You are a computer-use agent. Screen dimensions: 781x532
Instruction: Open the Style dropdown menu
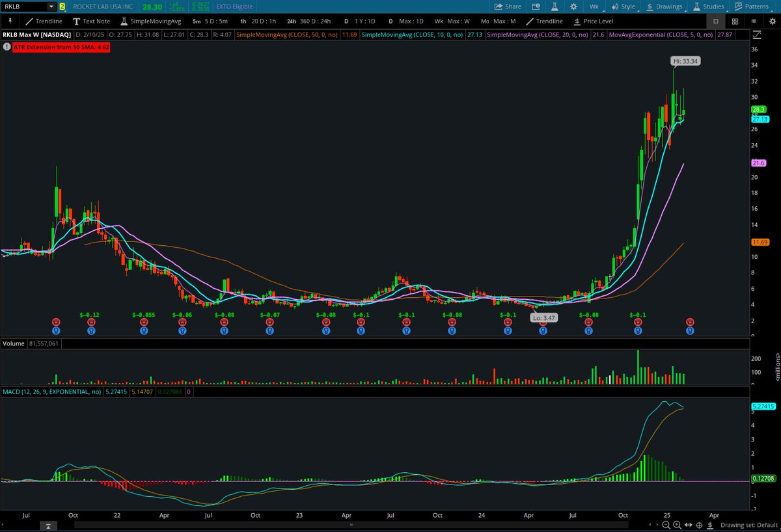tap(623, 6)
